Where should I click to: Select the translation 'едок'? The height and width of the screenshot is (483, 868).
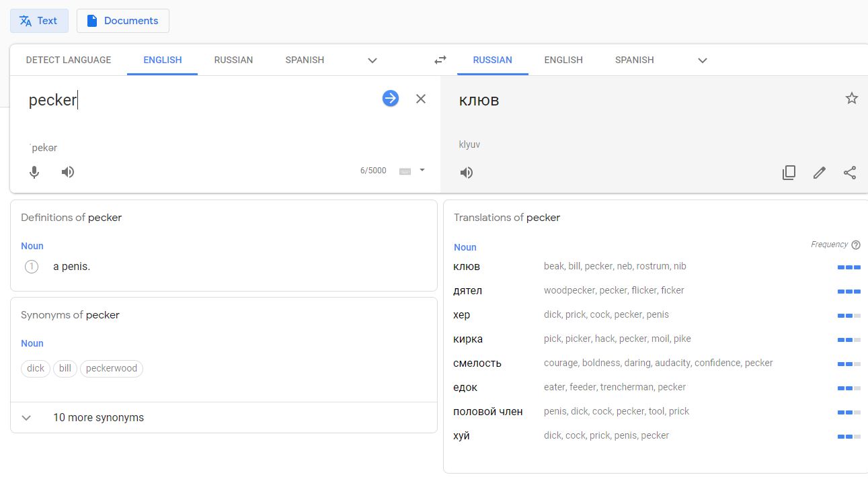pos(465,388)
